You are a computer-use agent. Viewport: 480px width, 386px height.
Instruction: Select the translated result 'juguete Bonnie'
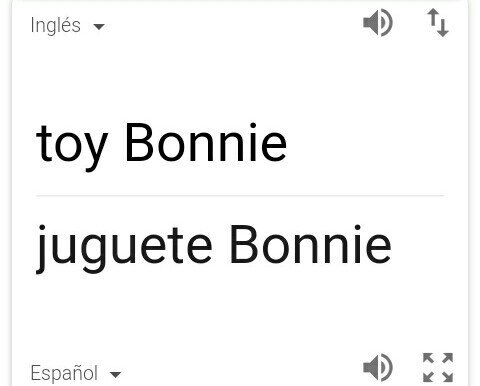pyautogui.click(x=214, y=247)
